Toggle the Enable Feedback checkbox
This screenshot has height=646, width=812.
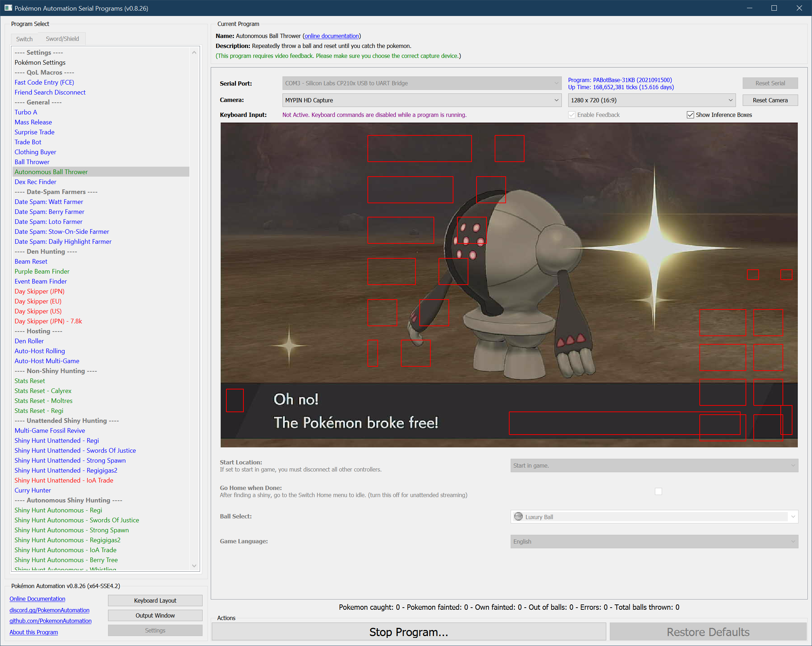coord(572,115)
